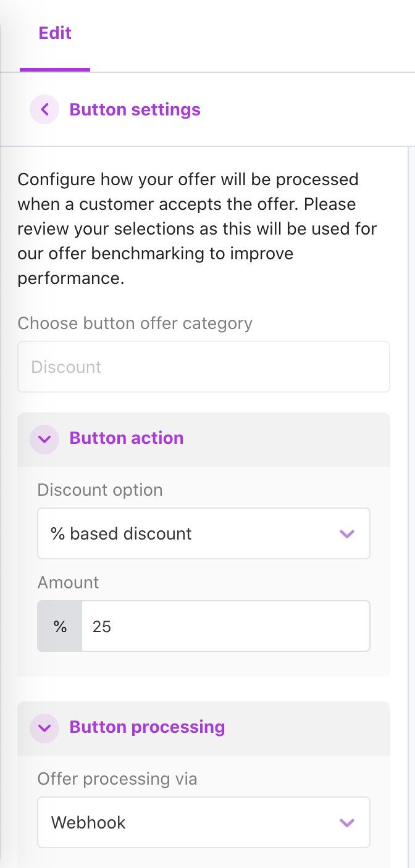Click the Amount field containing 25
The image size is (415, 868).
[x=225, y=627]
